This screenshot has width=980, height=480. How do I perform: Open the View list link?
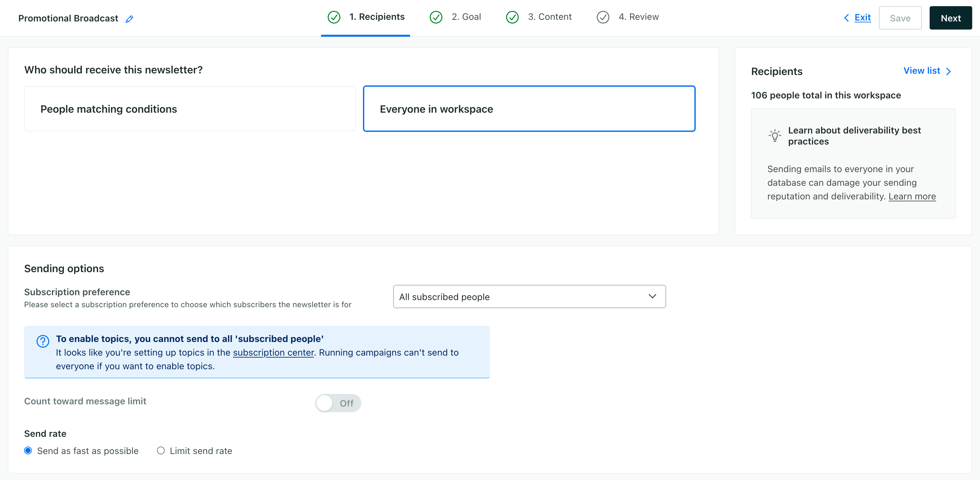[922, 71]
